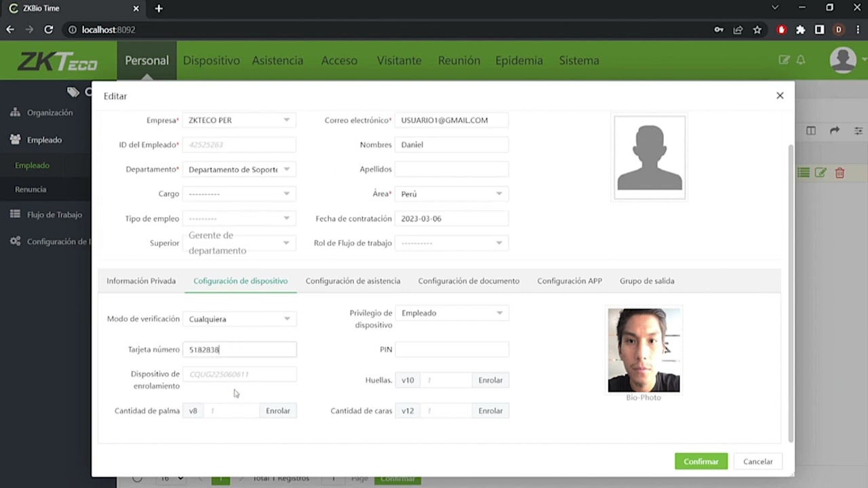
Task: Expand the Modo de verificación dropdown
Action: click(x=239, y=319)
